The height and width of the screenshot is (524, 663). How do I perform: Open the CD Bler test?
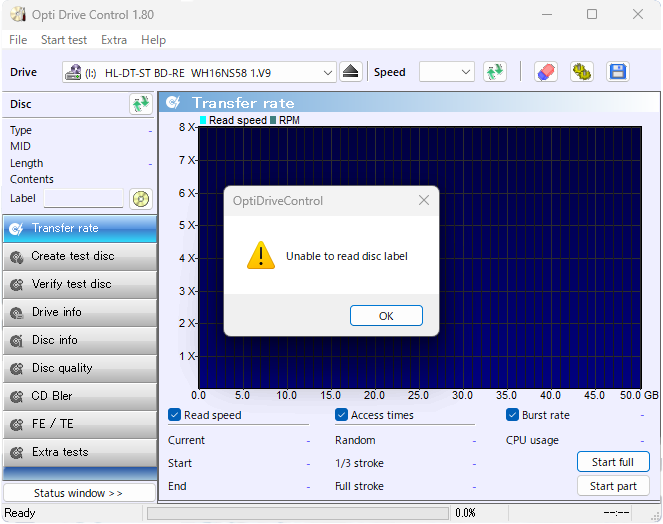[80, 396]
